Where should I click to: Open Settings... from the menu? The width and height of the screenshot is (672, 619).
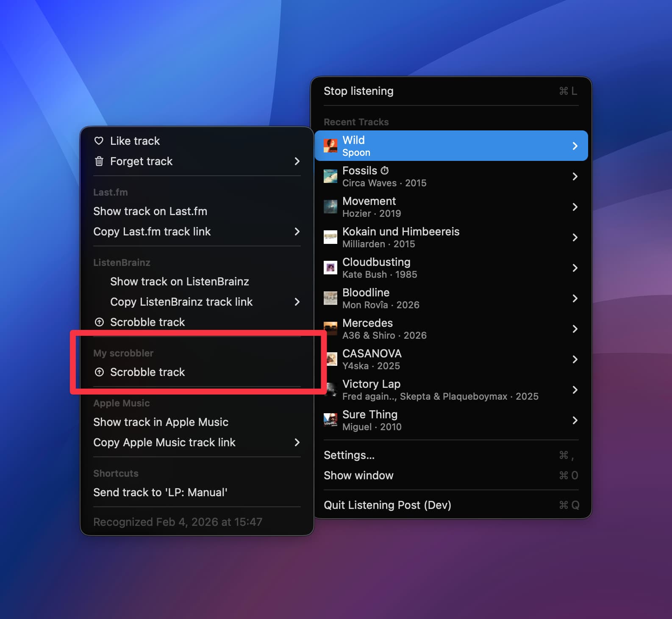point(349,455)
